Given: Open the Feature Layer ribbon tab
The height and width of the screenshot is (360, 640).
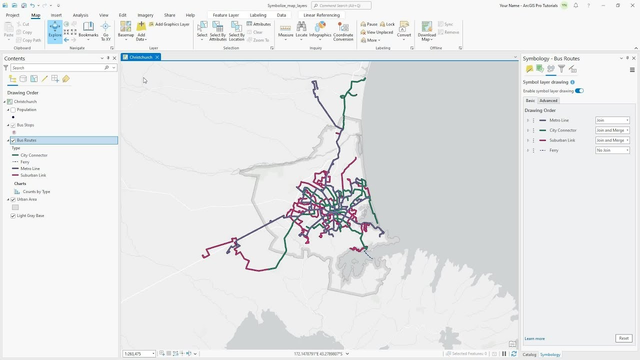Looking at the screenshot, I should click(226, 15).
